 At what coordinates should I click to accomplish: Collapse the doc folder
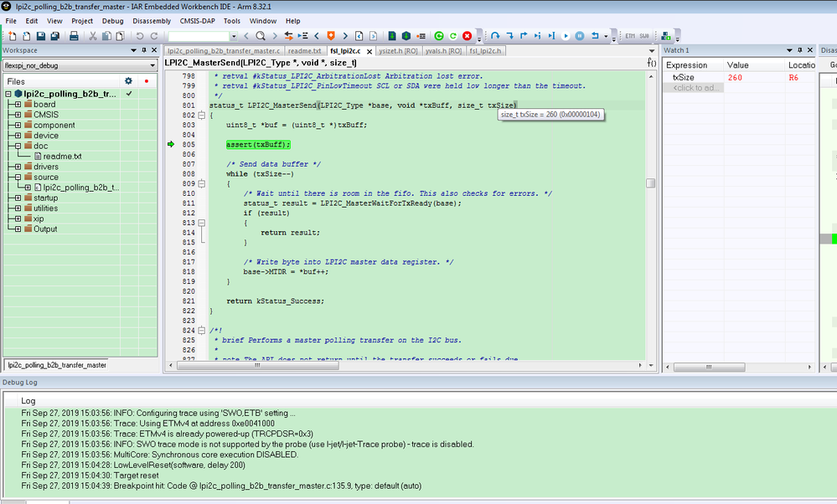(x=18, y=147)
